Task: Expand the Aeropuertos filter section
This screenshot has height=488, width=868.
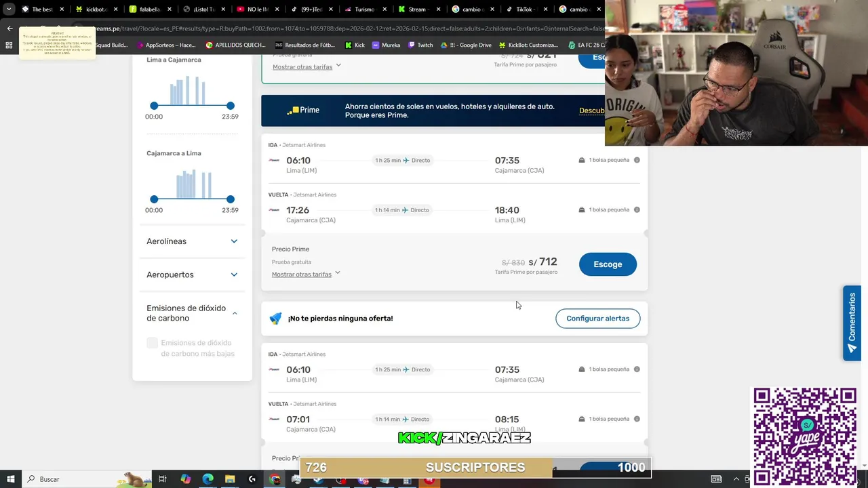Action: pos(192,274)
